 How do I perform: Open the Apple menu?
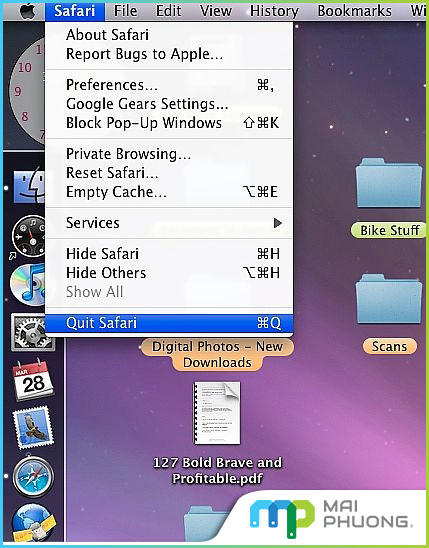pos(28,11)
